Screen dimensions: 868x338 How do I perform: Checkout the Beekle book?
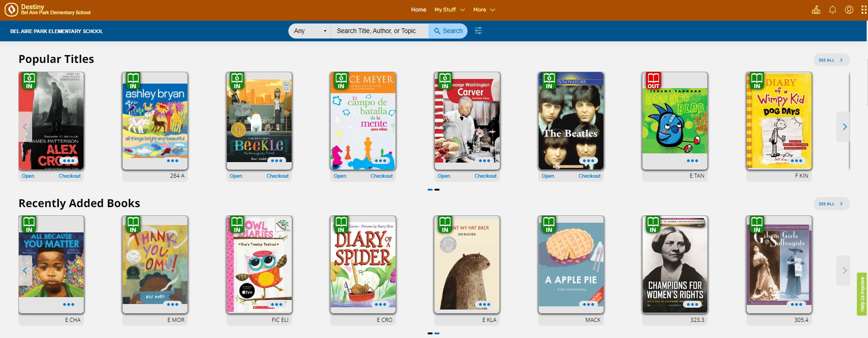pos(278,176)
